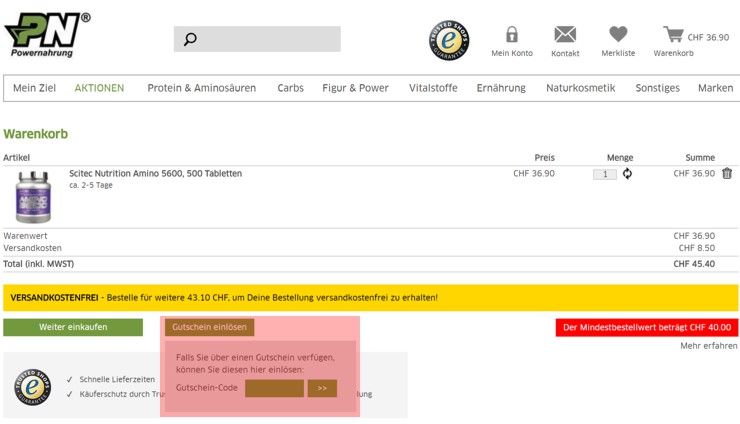The image size is (740, 424).
Task: Click the Weiter einkaufen button
Action: 73,327
